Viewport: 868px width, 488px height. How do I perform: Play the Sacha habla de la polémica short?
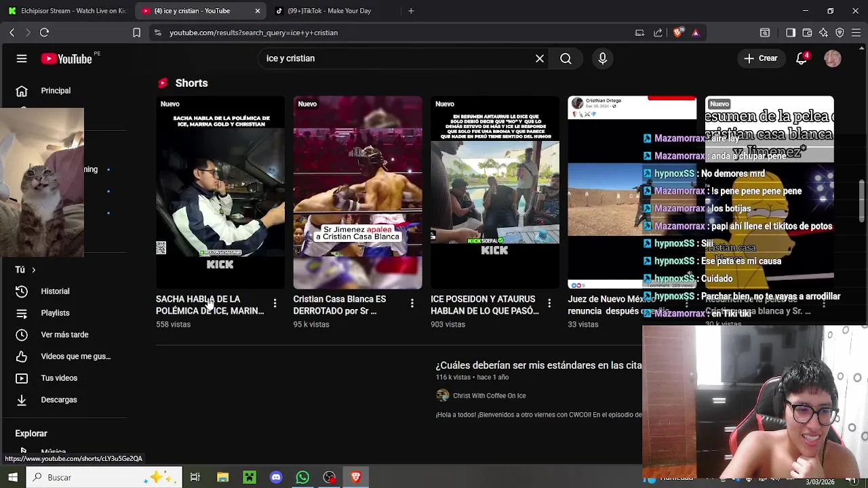(x=220, y=192)
